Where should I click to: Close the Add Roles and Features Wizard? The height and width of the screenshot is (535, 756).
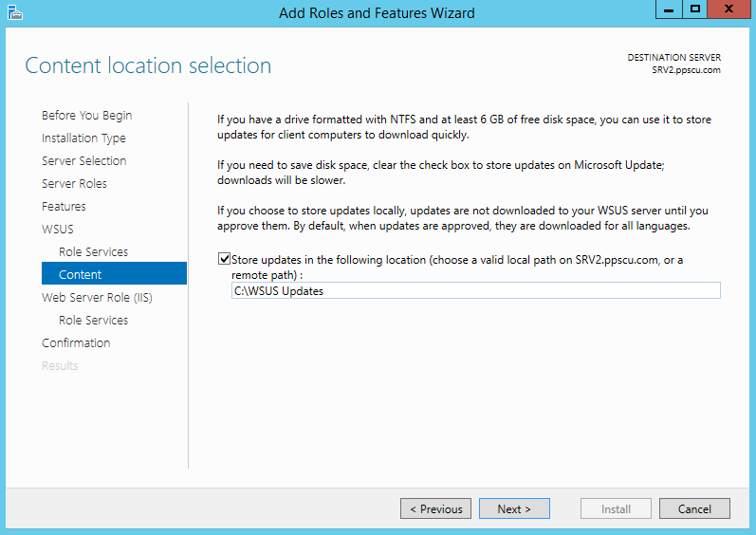tap(728, 9)
